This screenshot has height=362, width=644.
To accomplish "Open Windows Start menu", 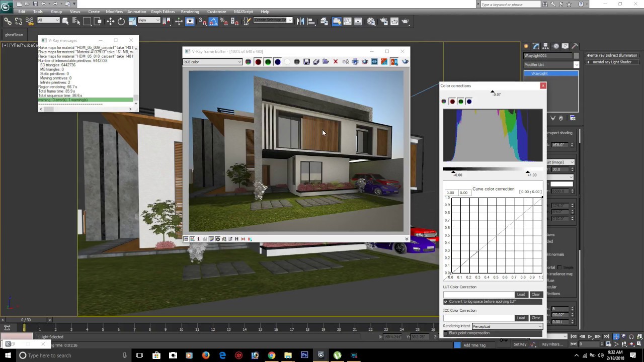I will coord(7,355).
